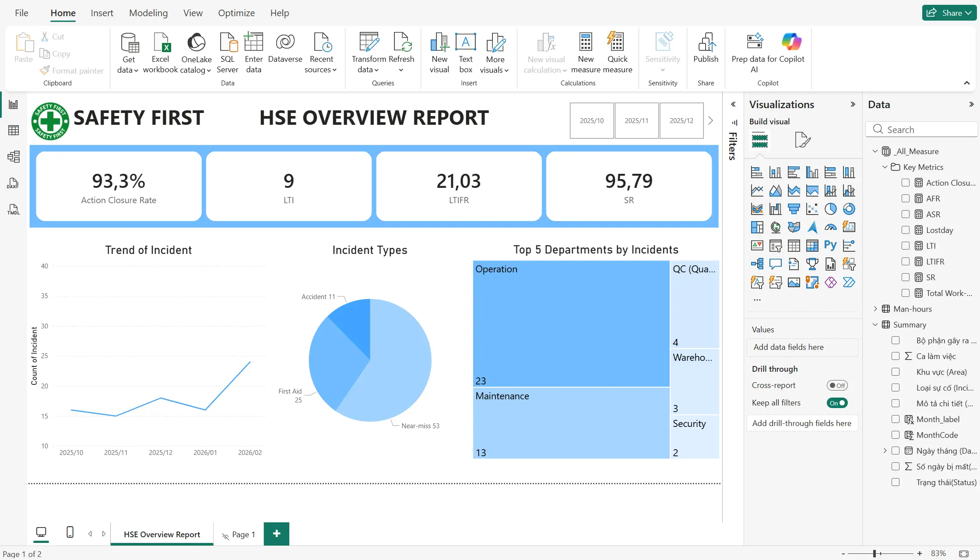The height and width of the screenshot is (560, 980).
Task: Add a new page with plus button
Action: pyautogui.click(x=276, y=534)
